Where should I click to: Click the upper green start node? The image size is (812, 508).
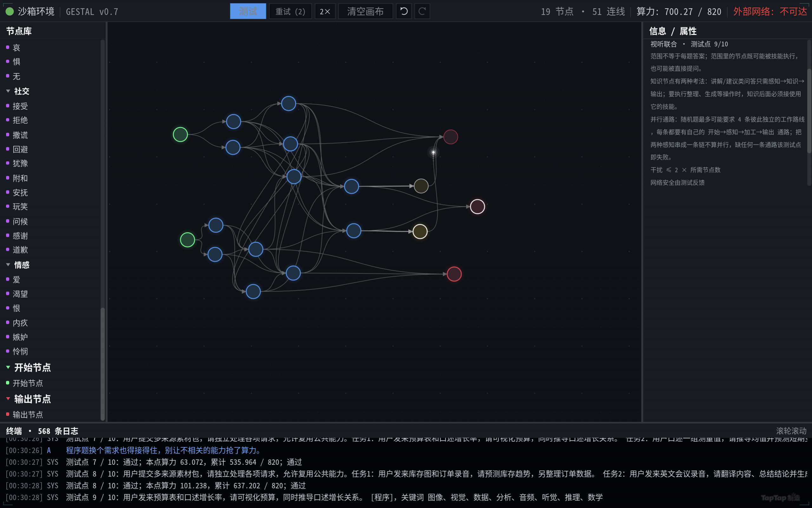(180, 134)
